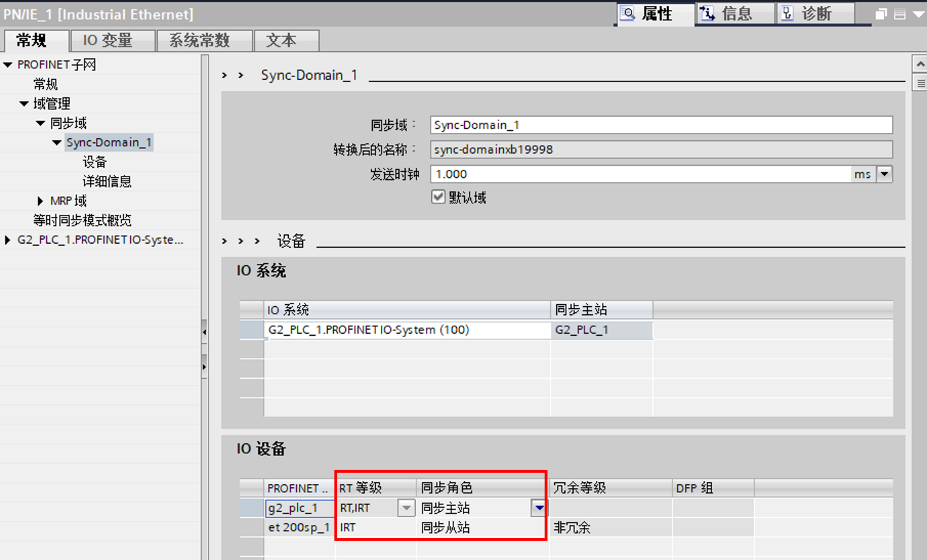Collapse the navigation pane with the left arrow

click(204, 331)
